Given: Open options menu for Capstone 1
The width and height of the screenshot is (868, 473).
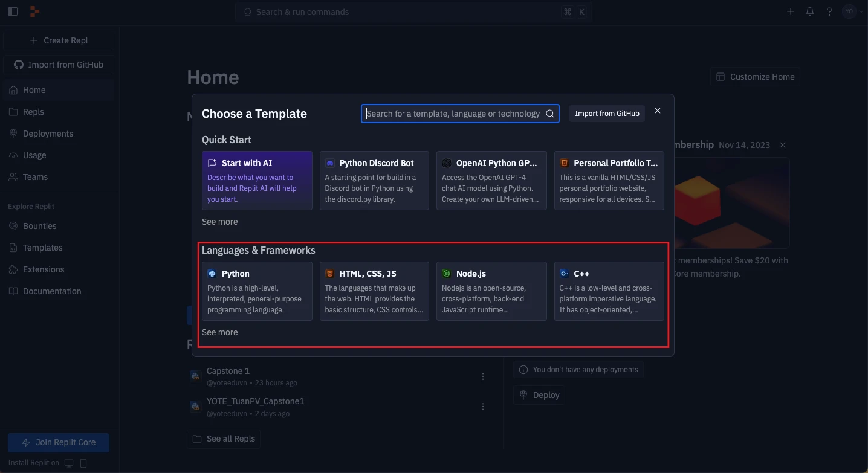Looking at the screenshot, I should pyautogui.click(x=483, y=376).
